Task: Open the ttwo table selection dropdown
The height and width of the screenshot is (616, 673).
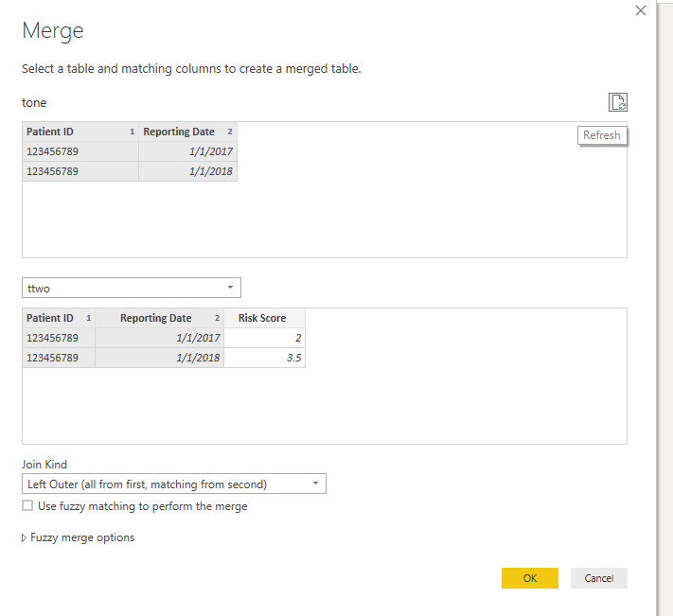Action: coord(132,288)
